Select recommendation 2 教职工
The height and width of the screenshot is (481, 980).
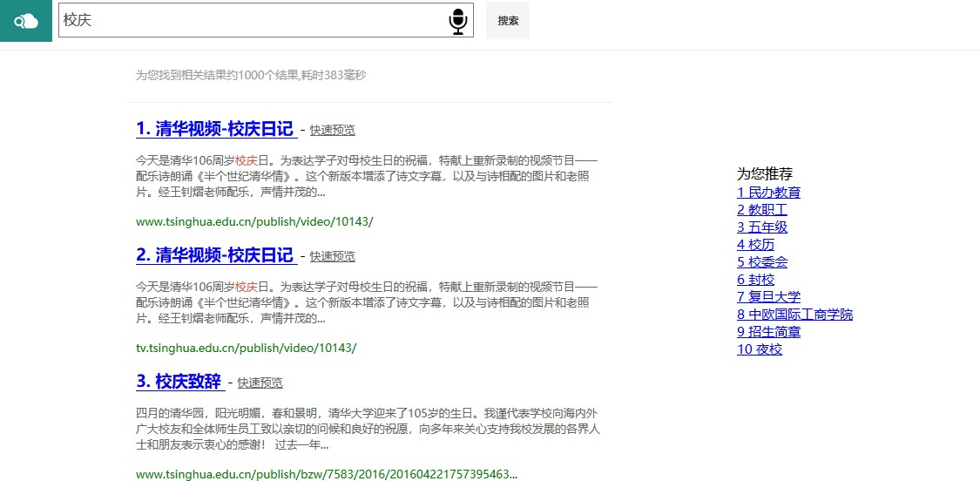coord(762,209)
